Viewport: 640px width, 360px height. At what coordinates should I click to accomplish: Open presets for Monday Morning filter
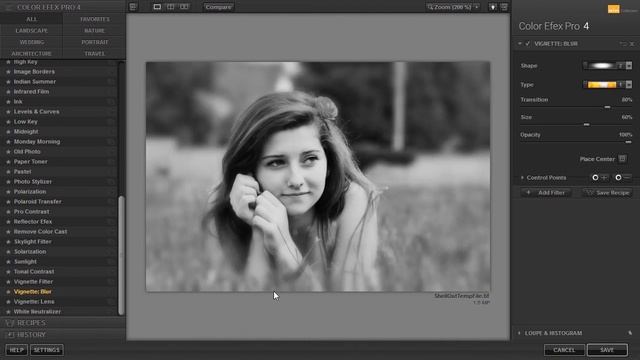[x=111, y=142]
